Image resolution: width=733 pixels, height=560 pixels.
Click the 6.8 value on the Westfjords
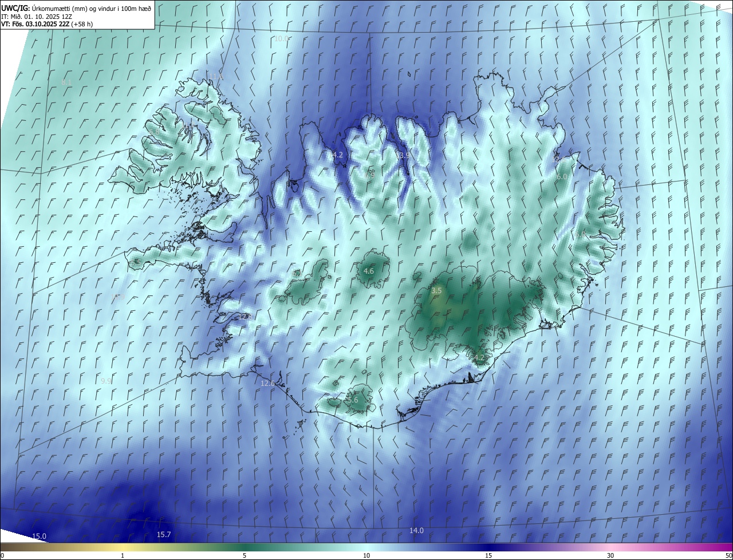[x=155, y=132]
